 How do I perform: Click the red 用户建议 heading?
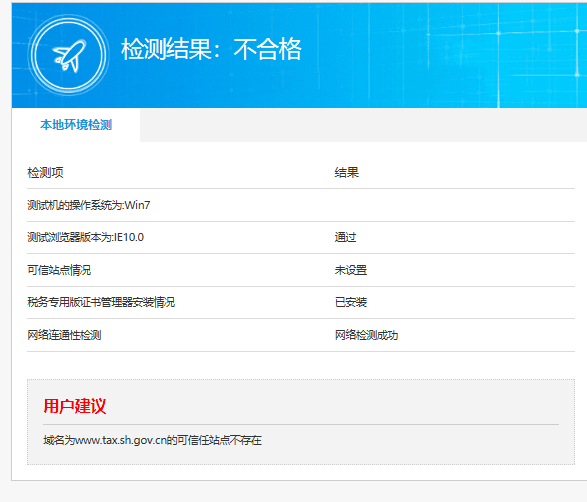pos(75,406)
